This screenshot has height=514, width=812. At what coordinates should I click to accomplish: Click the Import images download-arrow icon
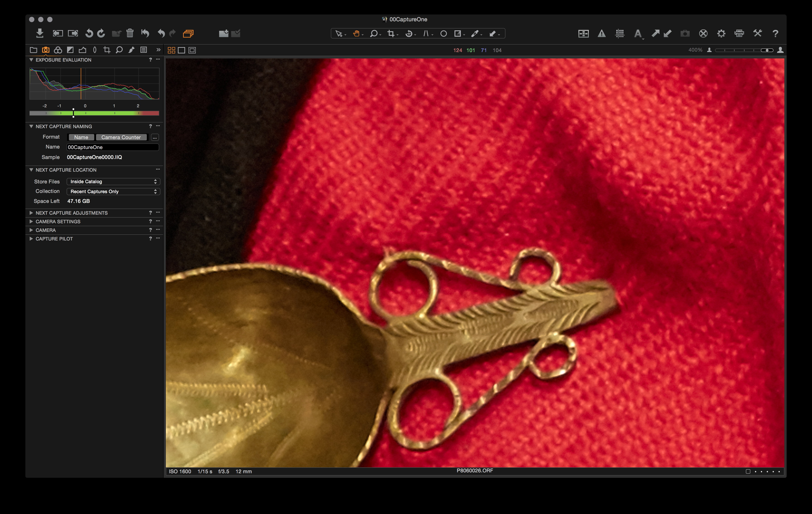(40, 33)
